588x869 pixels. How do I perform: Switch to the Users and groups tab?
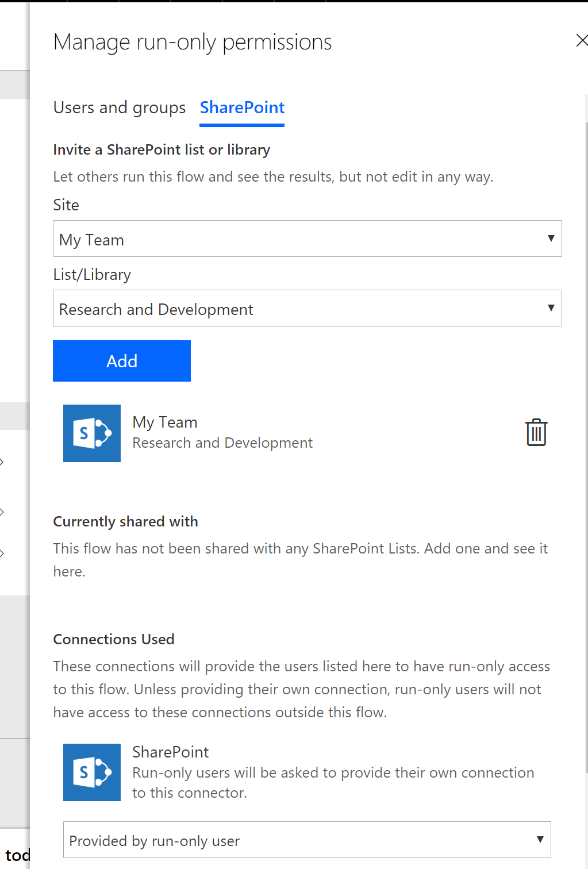coord(119,107)
